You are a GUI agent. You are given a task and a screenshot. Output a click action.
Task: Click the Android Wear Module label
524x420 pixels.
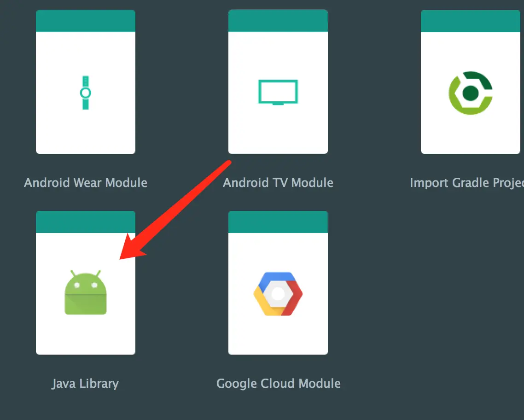point(86,183)
